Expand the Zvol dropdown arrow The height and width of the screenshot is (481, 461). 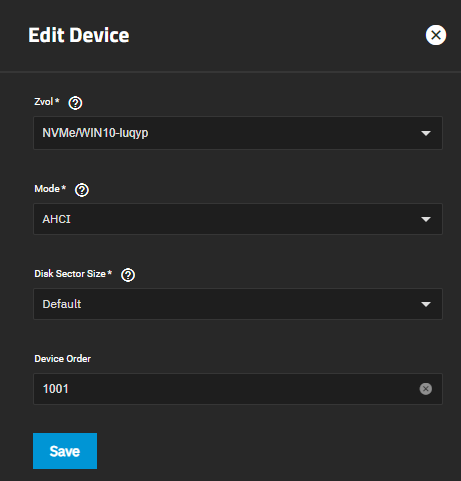tap(426, 133)
